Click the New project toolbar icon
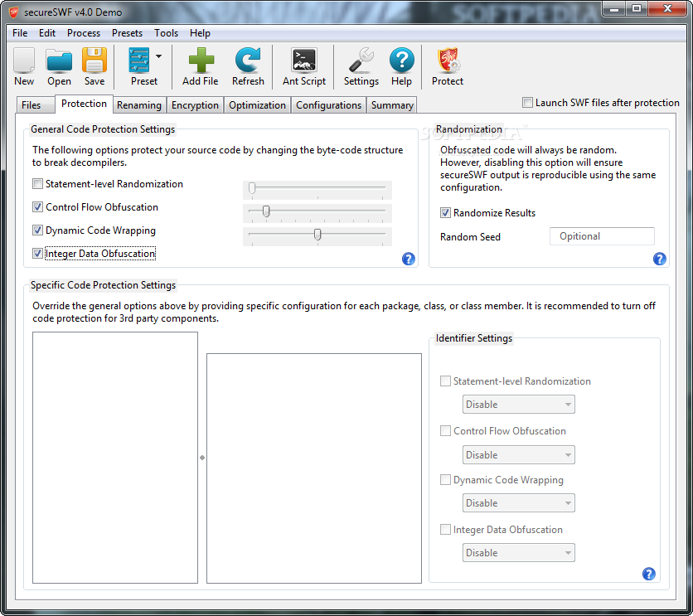The image size is (693, 616). tap(24, 61)
